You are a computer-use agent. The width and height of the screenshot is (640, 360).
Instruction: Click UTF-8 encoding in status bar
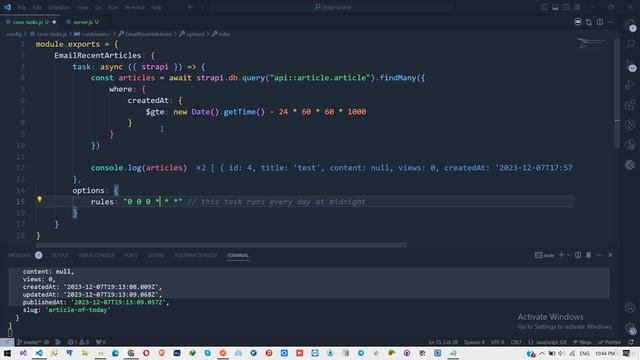coord(498,342)
